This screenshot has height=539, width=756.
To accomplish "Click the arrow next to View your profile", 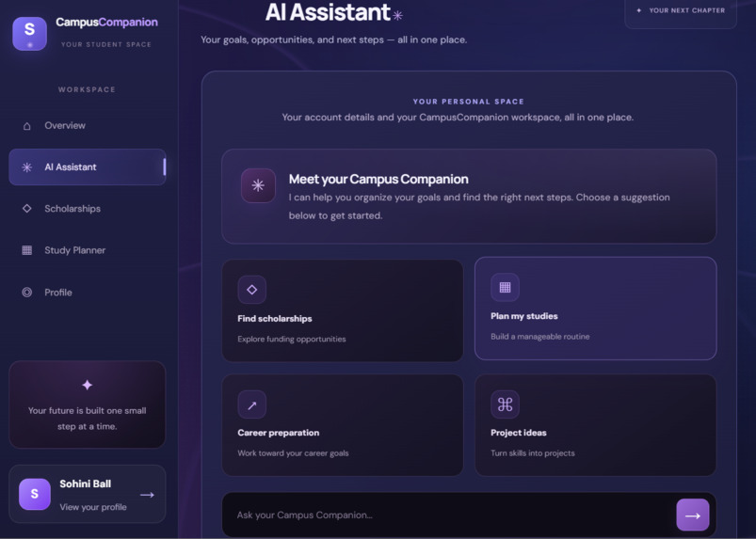I will [x=147, y=495].
